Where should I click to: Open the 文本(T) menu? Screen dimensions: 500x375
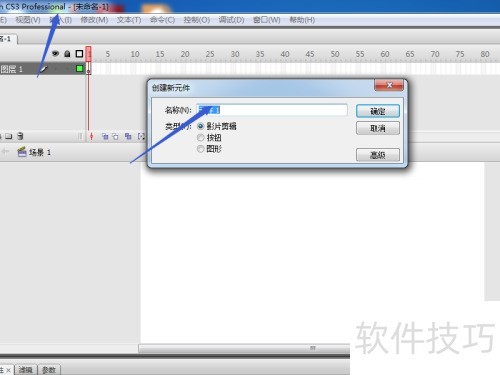tap(129, 20)
